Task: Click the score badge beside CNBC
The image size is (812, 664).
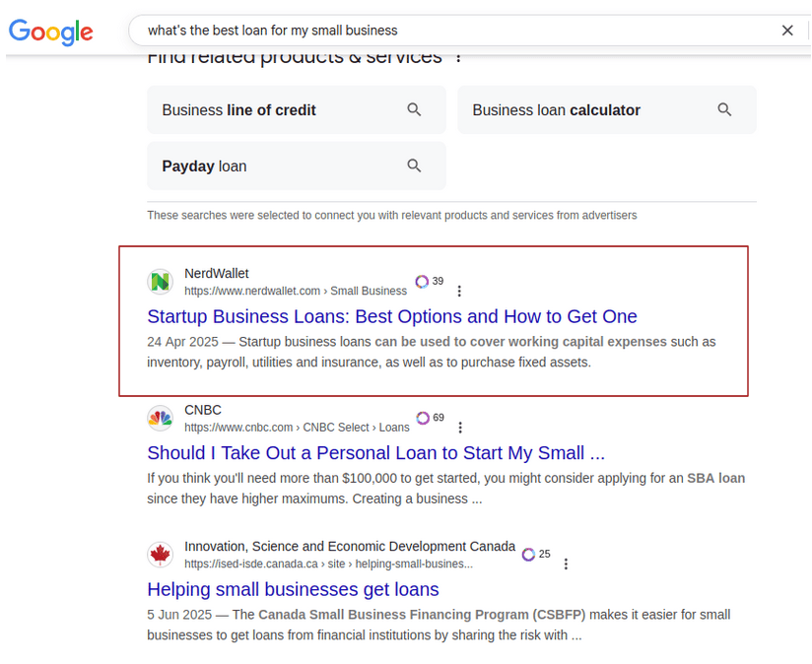Action: click(x=431, y=418)
